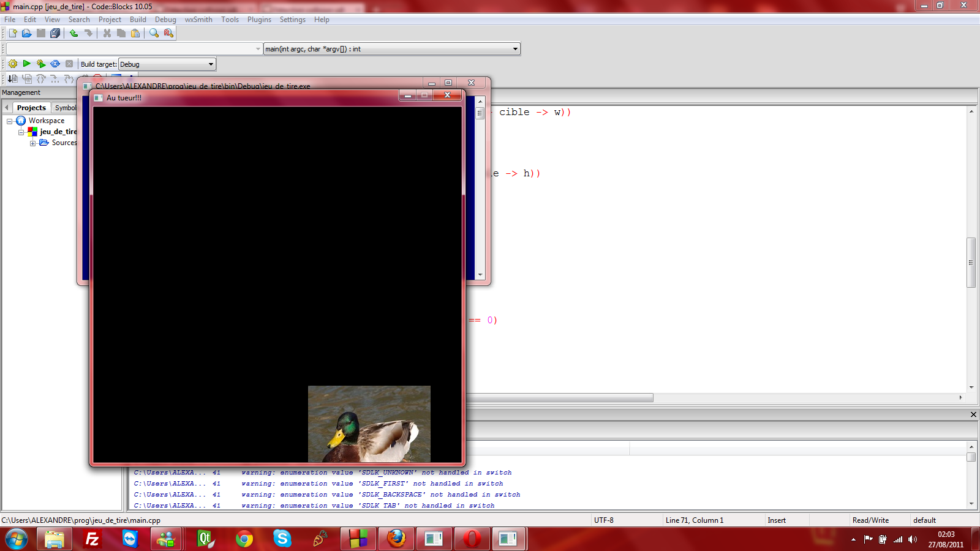Click the green Undo arrow icon

pyautogui.click(x=74, y=33)
